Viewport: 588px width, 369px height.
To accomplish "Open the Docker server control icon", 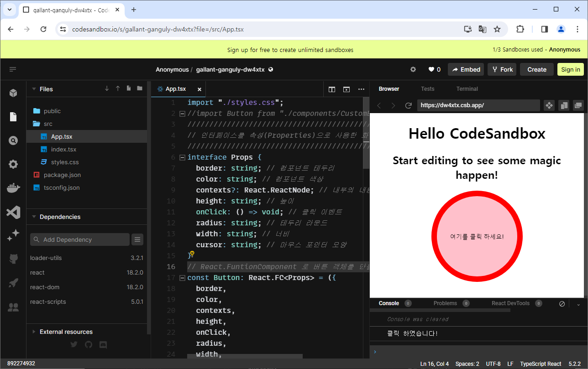I will (13, 188).
